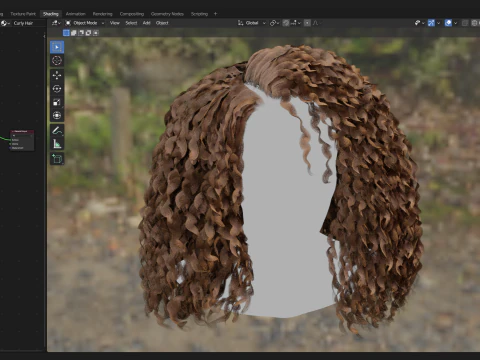The width and height of the screenshot is (480, 360).
Task: Open the Object menu
Action: (162, 23)
